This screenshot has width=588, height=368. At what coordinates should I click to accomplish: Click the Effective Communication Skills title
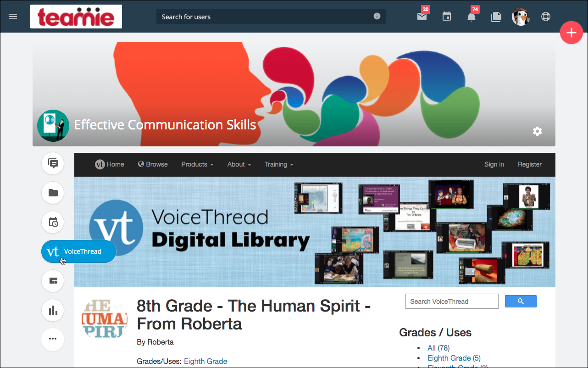[165, 125]
